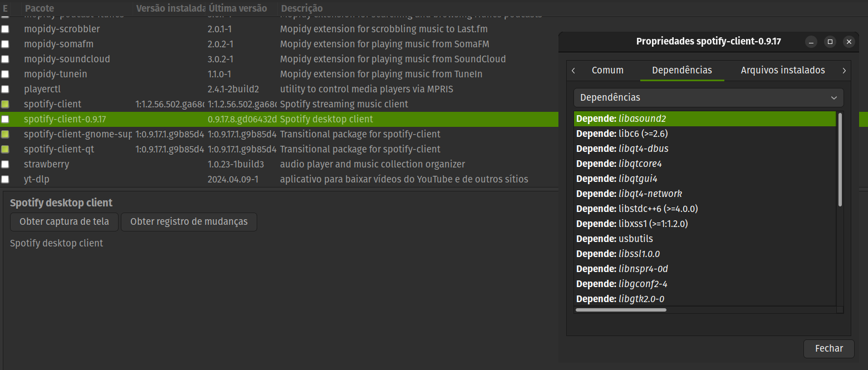Image resolution: width=868 pixels, height=370 pixels.
Task: Select the libc6 (>=2.6) dependency row
Action: tap(705, 134)
